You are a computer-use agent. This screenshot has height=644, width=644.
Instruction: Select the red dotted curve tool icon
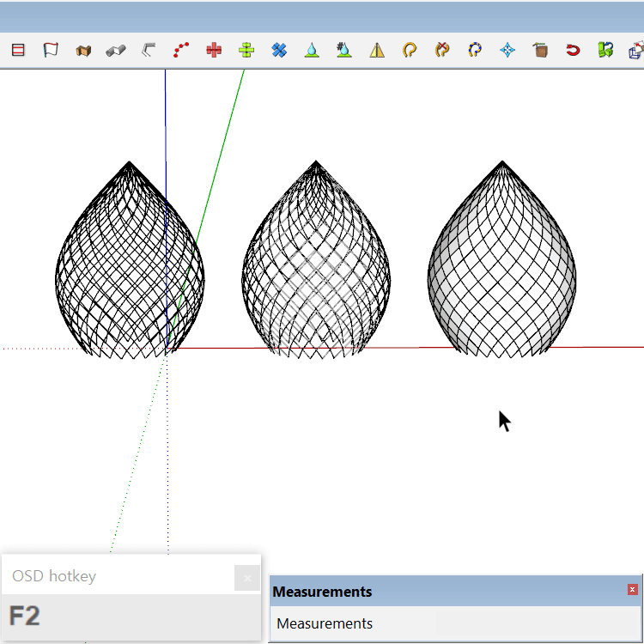coord(181,50)
